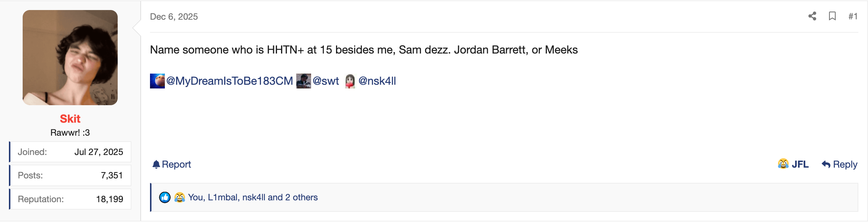Click the thumbs-up like reaction icon

(x=165, y=197)
